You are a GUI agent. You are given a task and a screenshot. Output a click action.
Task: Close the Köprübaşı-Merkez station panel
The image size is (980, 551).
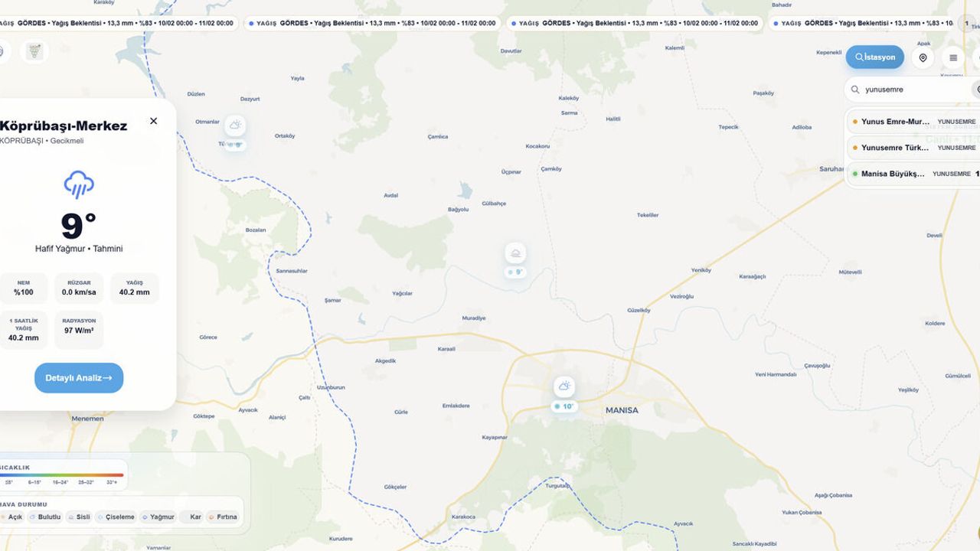(153, 121)
